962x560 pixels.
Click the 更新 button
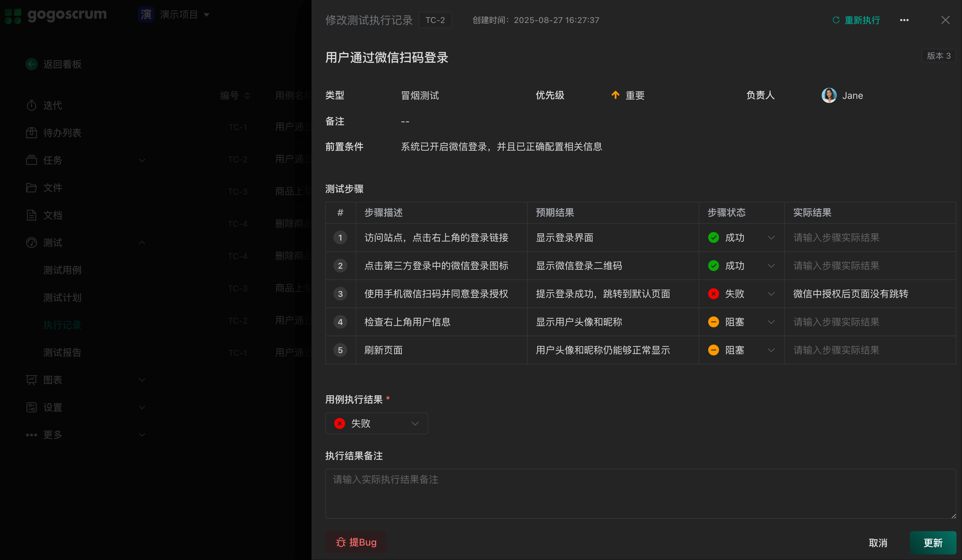pos(932,543)
